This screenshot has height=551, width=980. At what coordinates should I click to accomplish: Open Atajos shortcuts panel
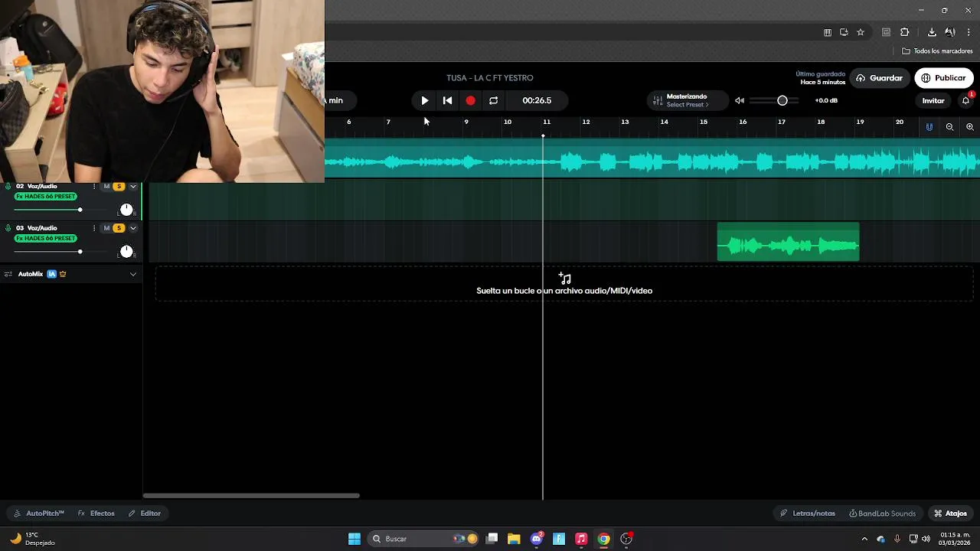[x=950, y=514]
